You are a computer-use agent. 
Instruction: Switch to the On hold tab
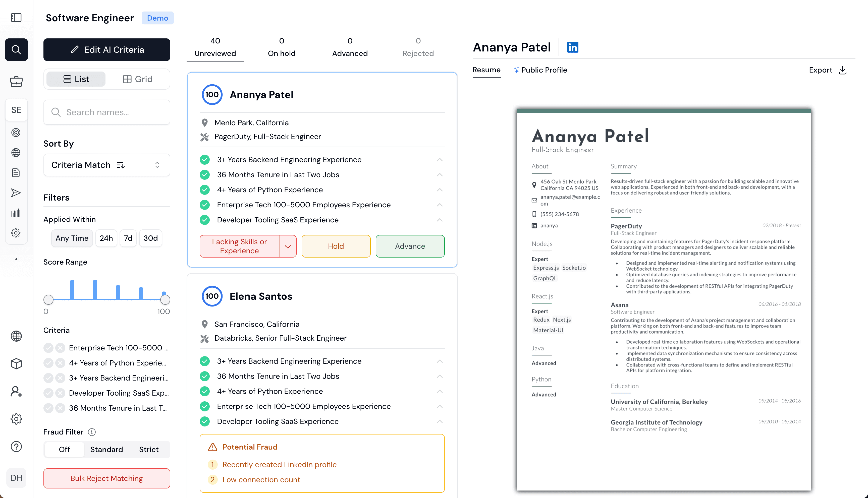pos(281,47)
